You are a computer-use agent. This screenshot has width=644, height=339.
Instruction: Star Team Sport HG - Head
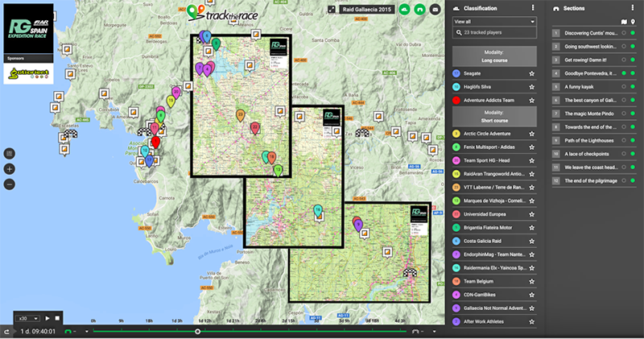tap(531, 161)
